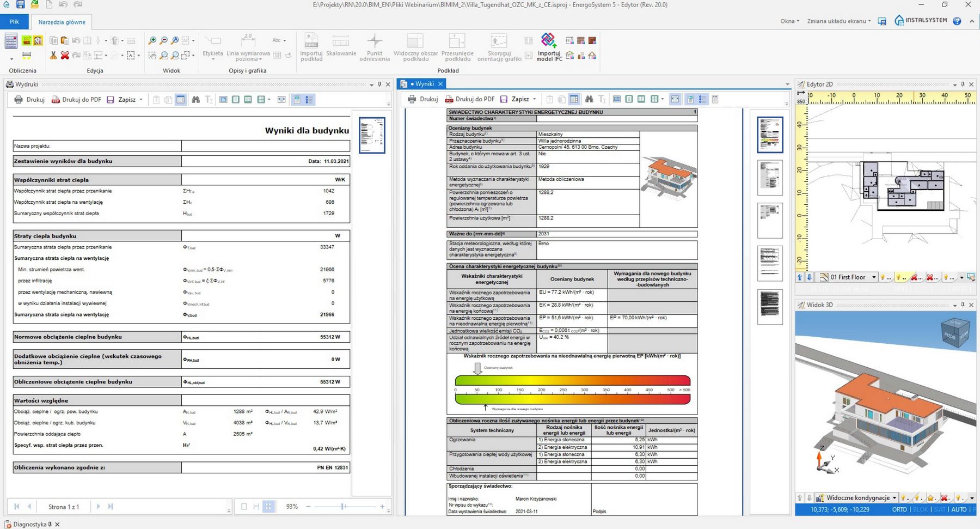Expand the Zapisz dropdown arrow in Wyniki toolbar
Image resolution: width=980 pixels, height=529 pixels.
(534, 99)
